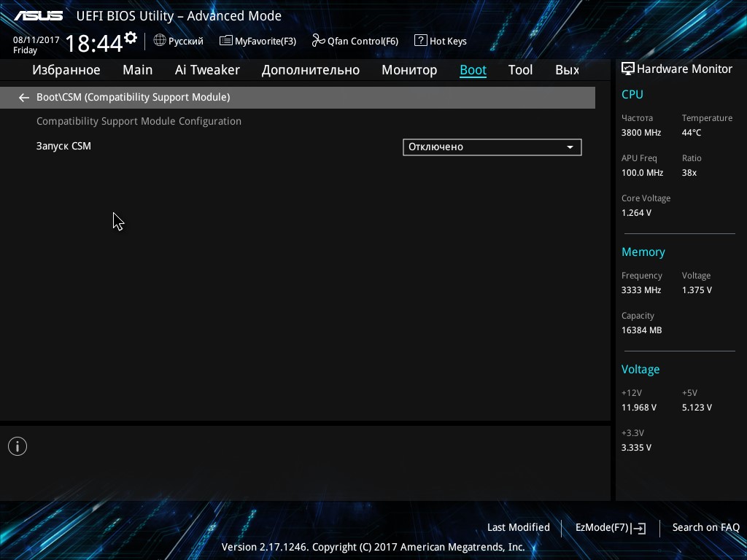
Task: Click the 3333 MHz memory frequency value
Action: click(x=641, y=290)
